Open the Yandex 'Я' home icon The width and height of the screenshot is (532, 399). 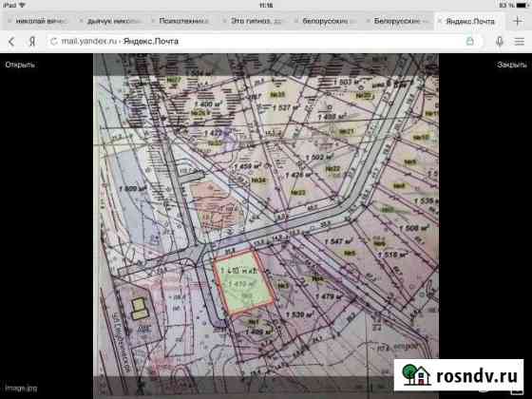(32, 42)
